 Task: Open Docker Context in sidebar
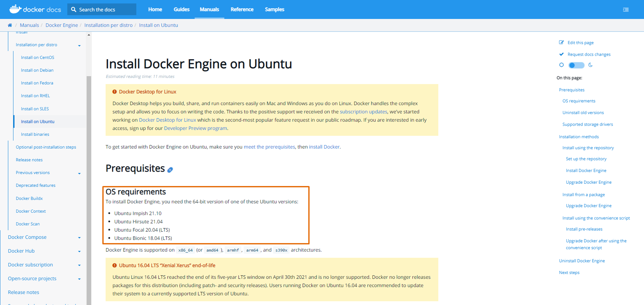(31, 211)
